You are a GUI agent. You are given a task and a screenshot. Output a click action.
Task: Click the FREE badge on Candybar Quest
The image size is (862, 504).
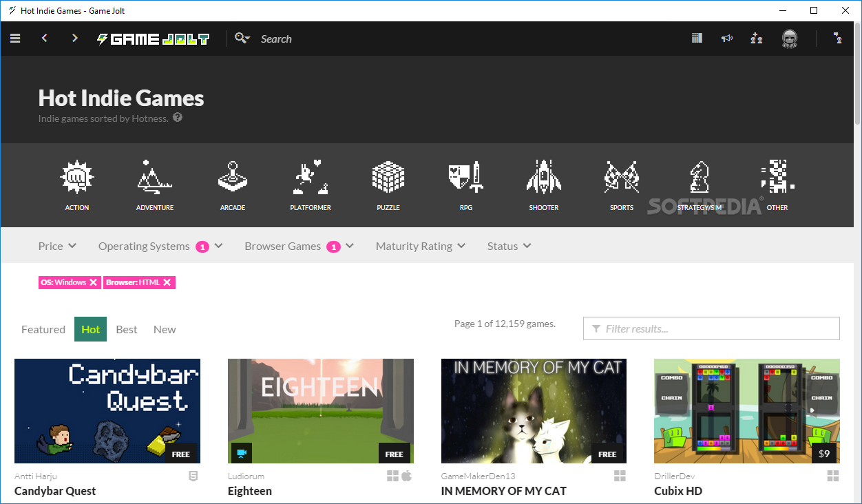(x=181, y=454)
